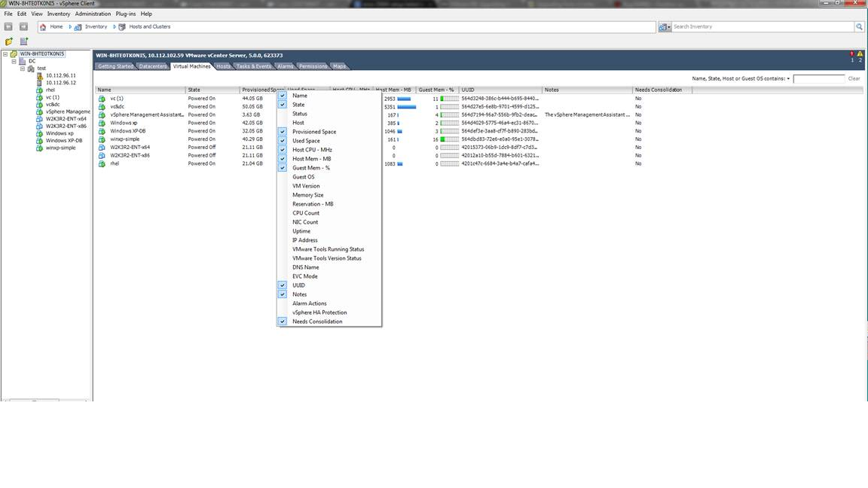Viewport: 868px width, 488px height.
Task: Open the breadcrumb arrow before Hosts and Clusters
Action: [x=115, y=26]
